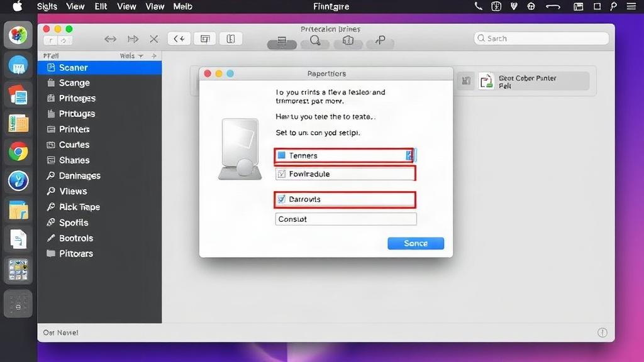Click the Spoflls row icon

[51, 222]
